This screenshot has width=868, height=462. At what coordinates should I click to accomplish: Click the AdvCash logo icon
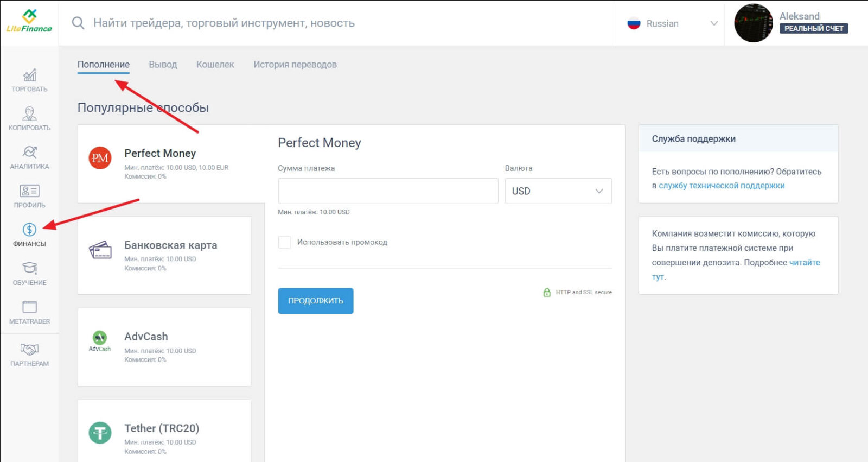coord(100,341)
